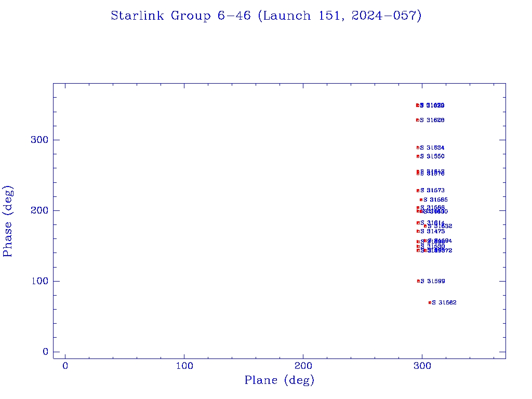Select x-axis tick label 300
Viewport: 532px width, 399px height.
pos(422,366)
